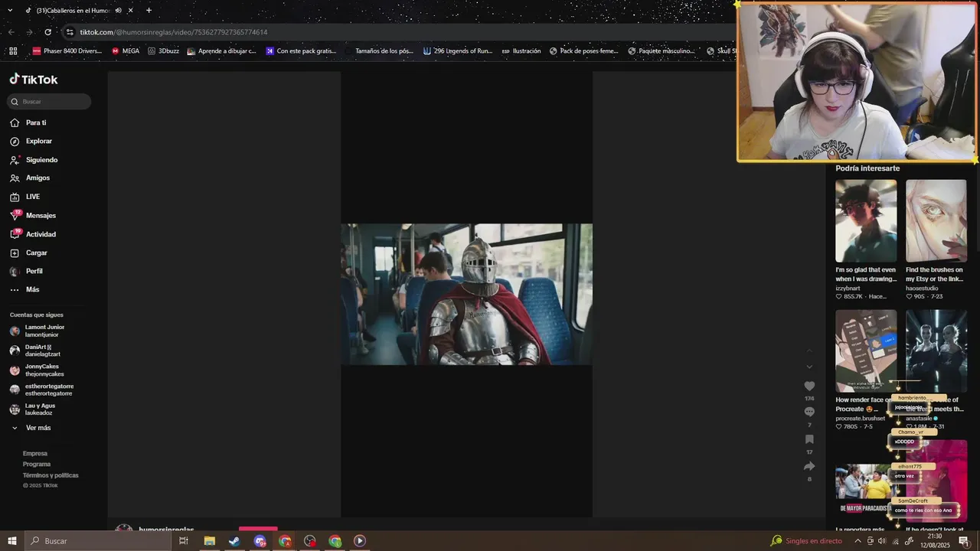Viewport: 980px width, 551px height.
Task: Open Task View on taskbar
Action: (x=184, y=541)
